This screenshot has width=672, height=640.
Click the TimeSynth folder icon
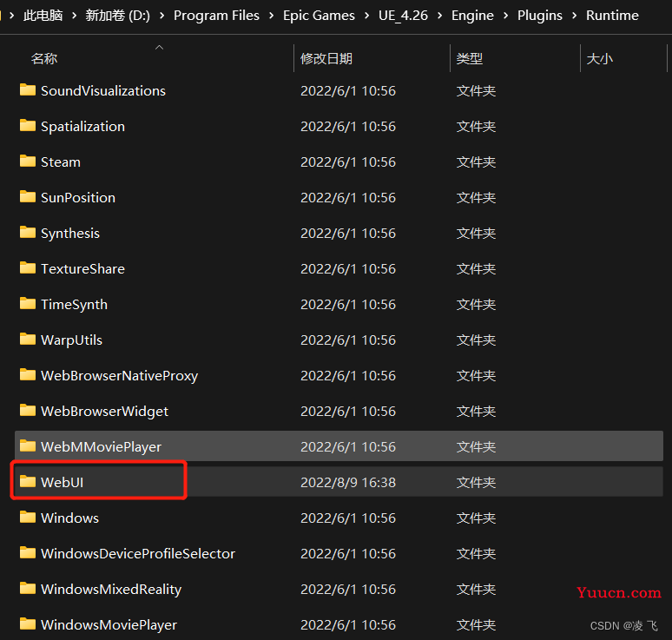(28, 303)
